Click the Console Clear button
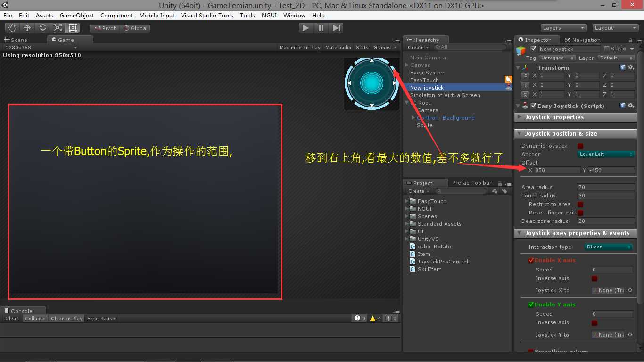Screen dimensions: 644x362 12,318
